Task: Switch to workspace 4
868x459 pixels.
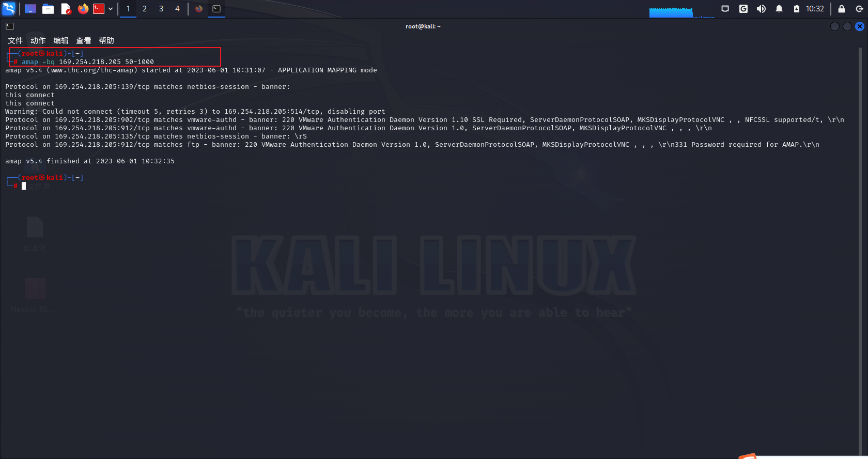Action: (x=177, y=9)
